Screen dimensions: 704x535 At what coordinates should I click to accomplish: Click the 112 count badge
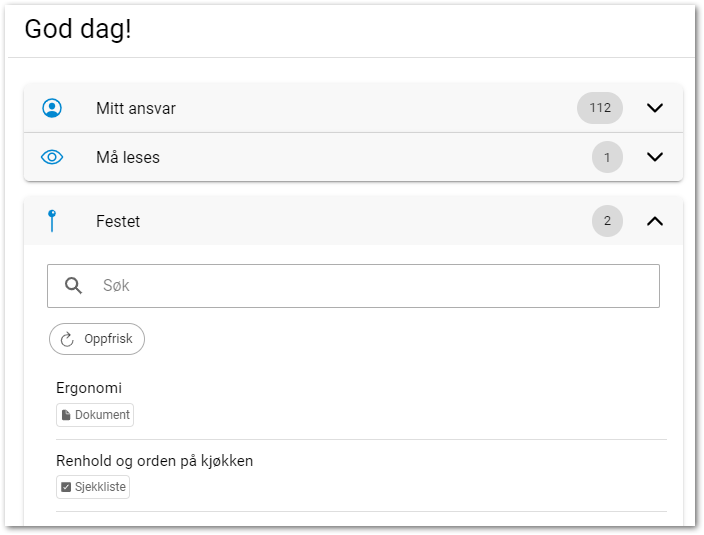pyautogui.click(x=600, y=108)
